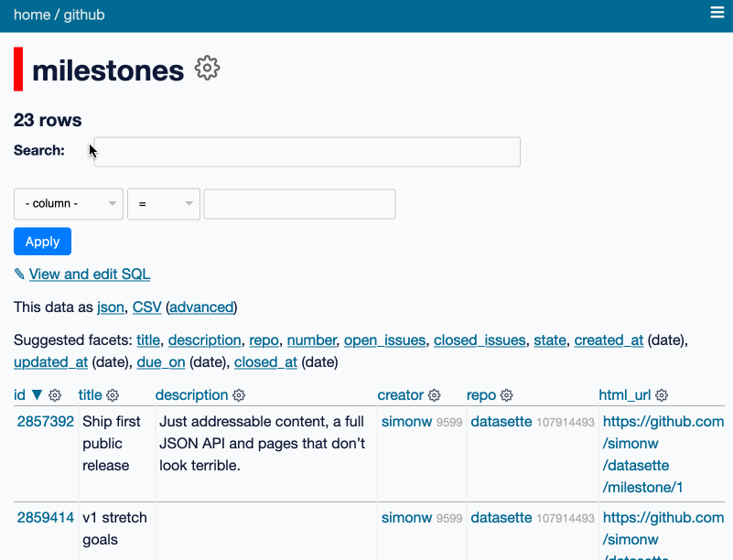Export this data as CSV
Image resolution: width=733 pixels, height=560 pixels.
(x=146, y=307)
